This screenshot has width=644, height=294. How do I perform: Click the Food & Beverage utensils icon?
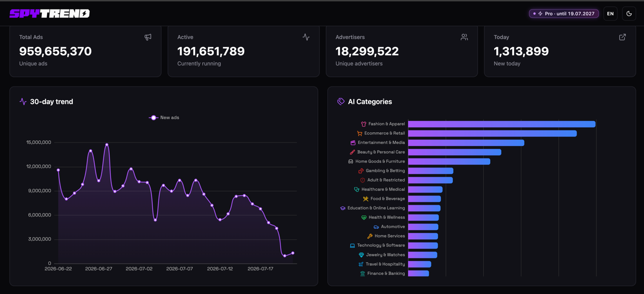[x=365, y=199]
